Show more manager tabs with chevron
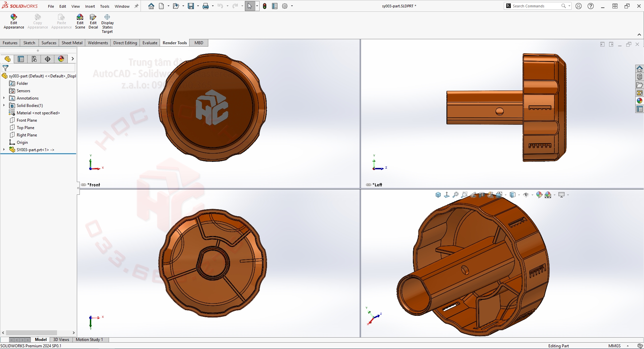The image size is (644, 349). pyautogui.click(x=72, y=59)
